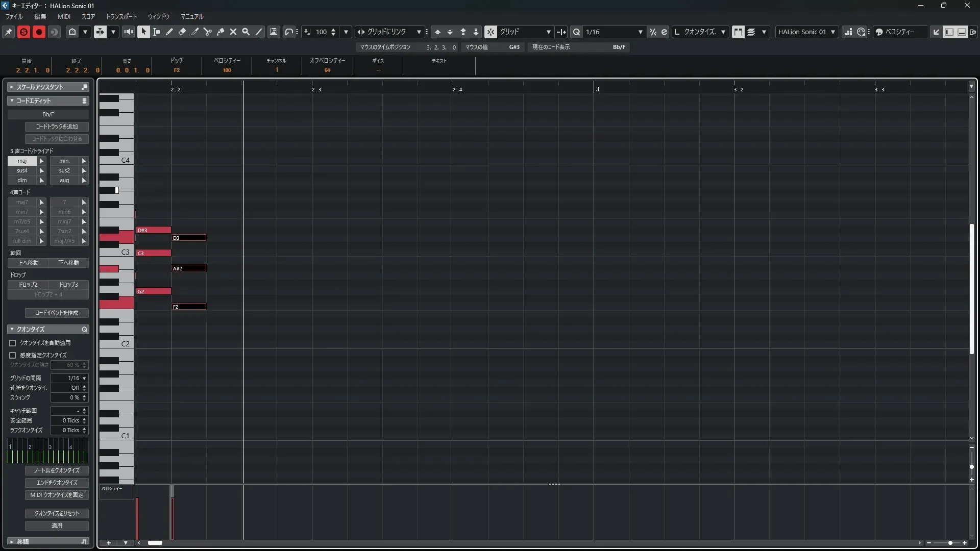This screenshot has height=551, width=980.
Task: Enable クオンタイズを自動適用 checkbox
Action: point(13,343)
